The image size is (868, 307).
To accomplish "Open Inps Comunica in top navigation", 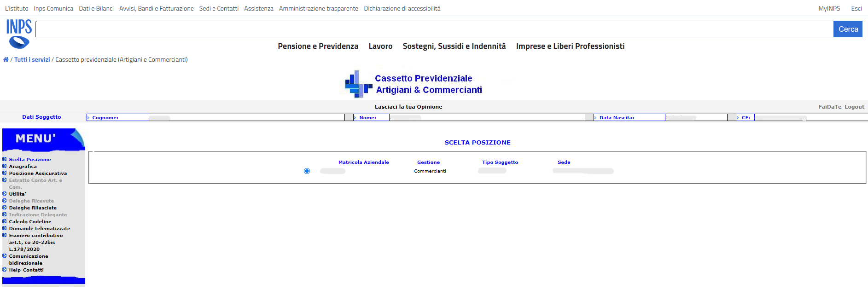I will [53, 8].
